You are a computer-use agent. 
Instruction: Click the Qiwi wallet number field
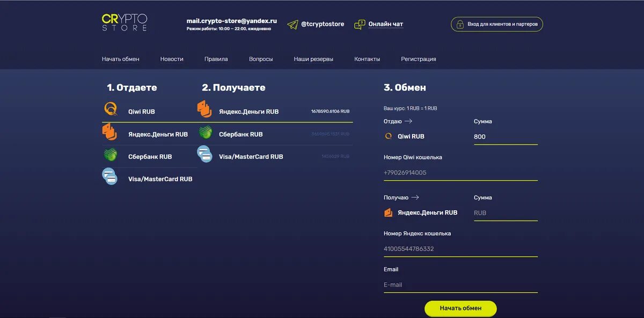coord(460,173)
